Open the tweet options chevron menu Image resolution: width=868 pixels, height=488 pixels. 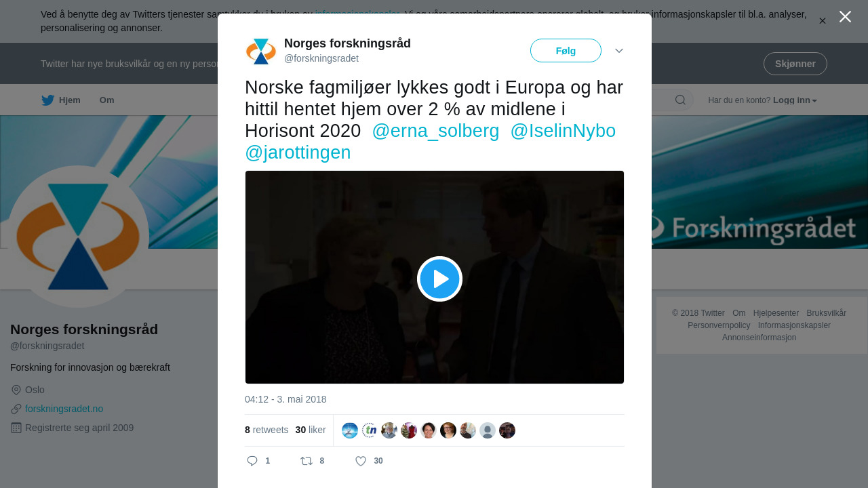(619, 51)
